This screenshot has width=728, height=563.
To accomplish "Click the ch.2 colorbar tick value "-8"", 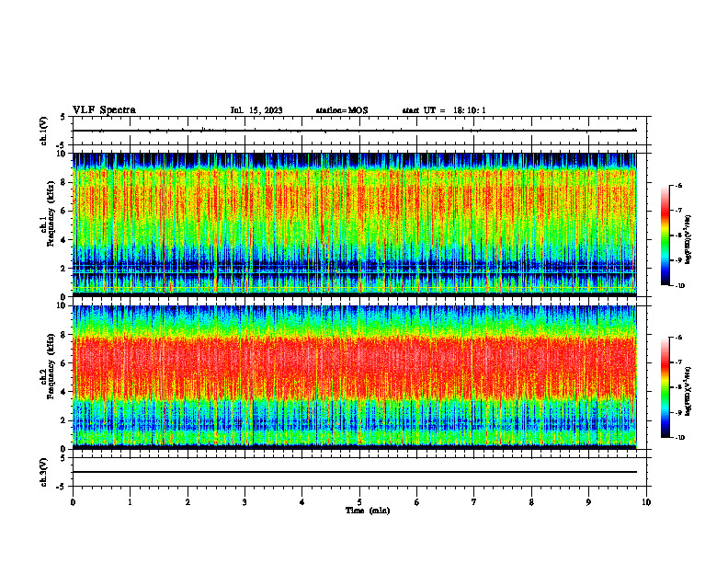I will 678,387.
